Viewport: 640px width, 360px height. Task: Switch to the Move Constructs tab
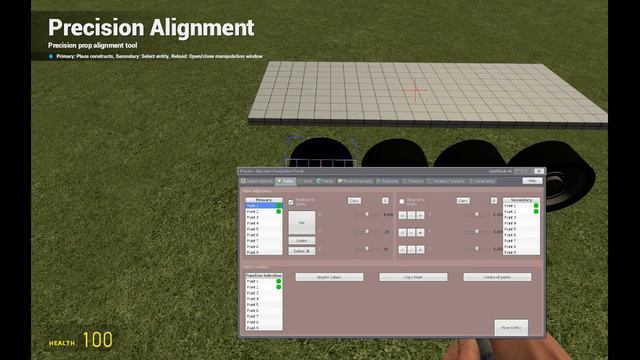pyautogui.click(x=355, y=181)
